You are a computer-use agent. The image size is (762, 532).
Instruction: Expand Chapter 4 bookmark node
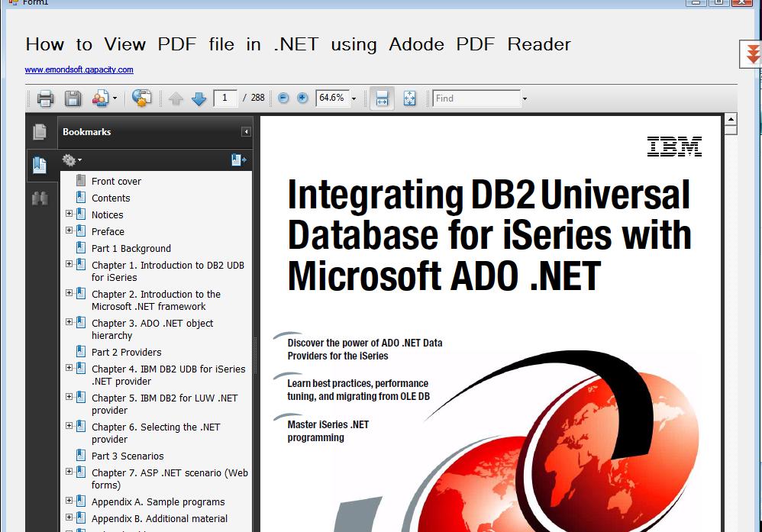(x=69, y=368)
